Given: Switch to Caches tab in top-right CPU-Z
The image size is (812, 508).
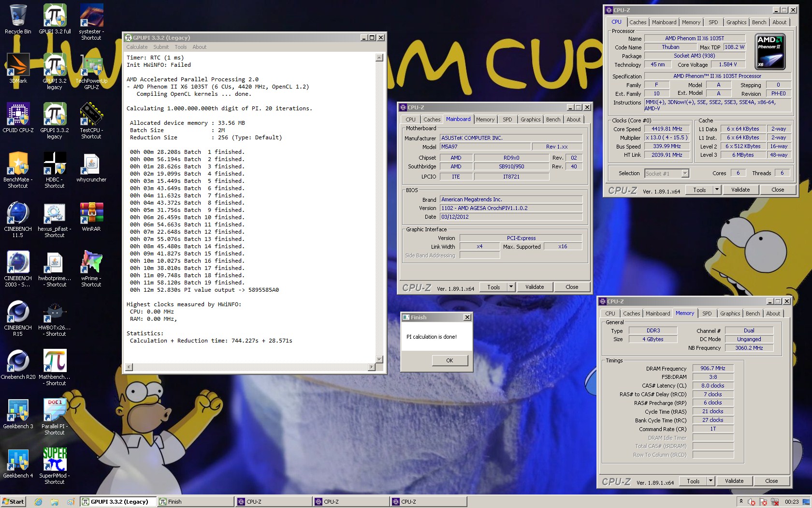Looking at the screenshot, I should point(638,22).
